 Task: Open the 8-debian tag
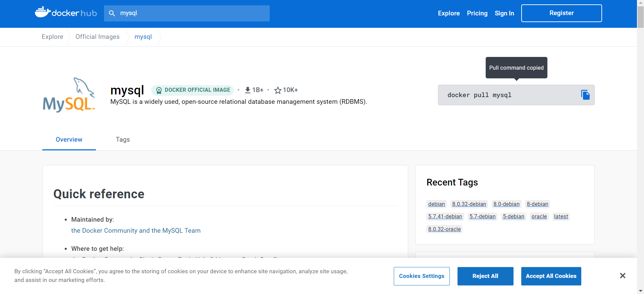(x=537, y=204)
